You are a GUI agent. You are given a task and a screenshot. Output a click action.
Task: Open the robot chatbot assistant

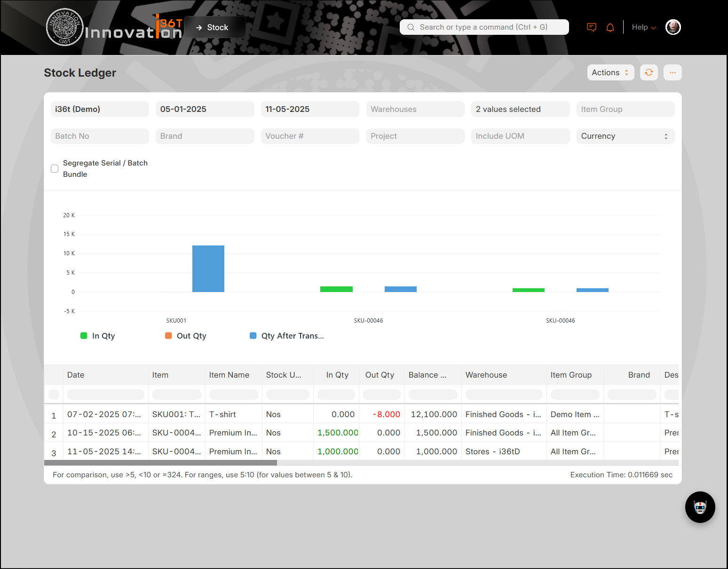pyautogui.click(x=700, y=507)
